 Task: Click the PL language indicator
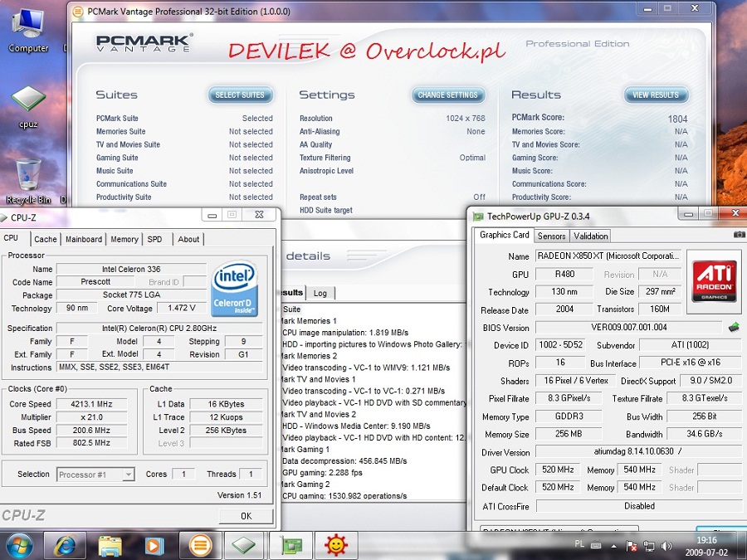pyautogui.click(x=579, y=543)
